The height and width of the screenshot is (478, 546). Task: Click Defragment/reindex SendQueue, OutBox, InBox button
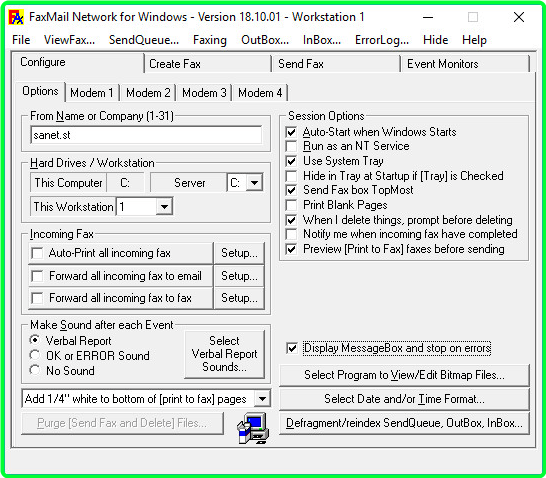click(404, 423)
